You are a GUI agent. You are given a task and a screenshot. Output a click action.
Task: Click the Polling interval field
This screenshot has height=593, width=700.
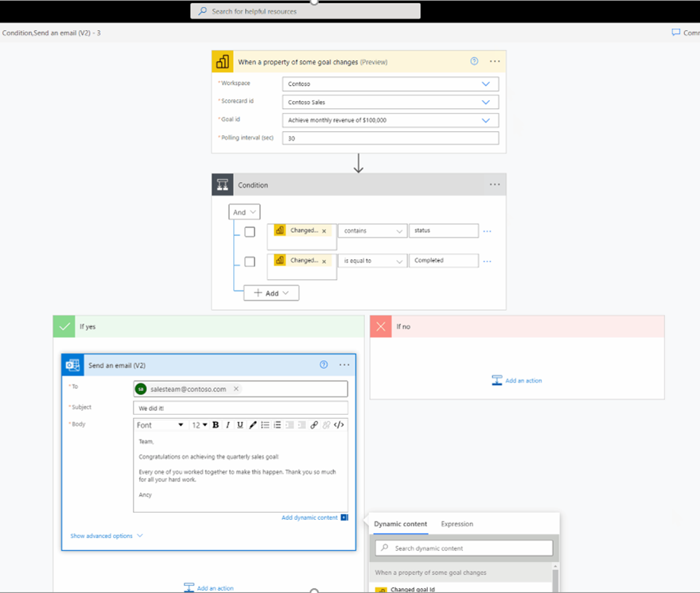pyautogui.click(x=391, y=138)
